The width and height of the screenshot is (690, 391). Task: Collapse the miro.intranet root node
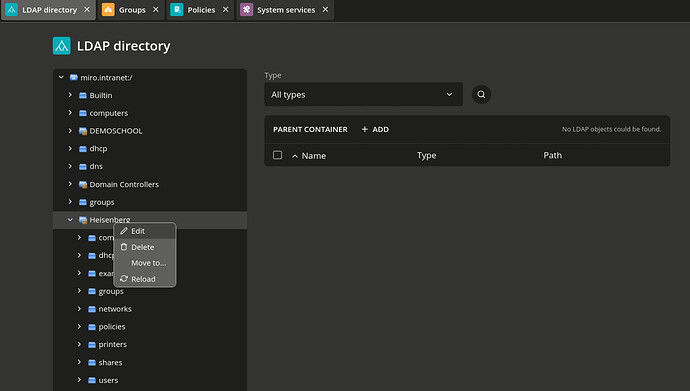coord(61,77)
